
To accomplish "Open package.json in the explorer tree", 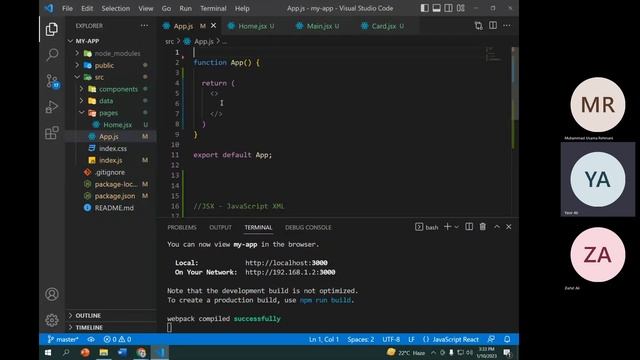I will click(x=111, y=196).
